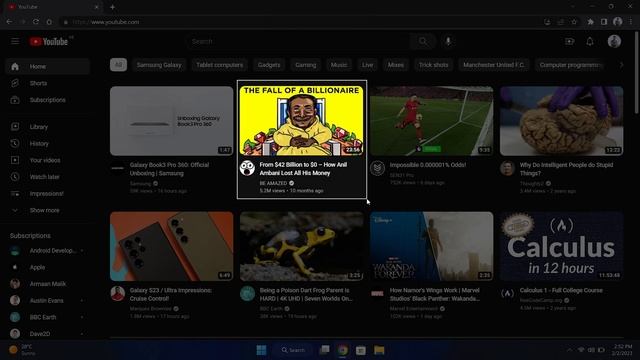The width and height of the screenshot is (640, 360).
Task: Open BBC Earth subscription channel
Action: point(48,317)
